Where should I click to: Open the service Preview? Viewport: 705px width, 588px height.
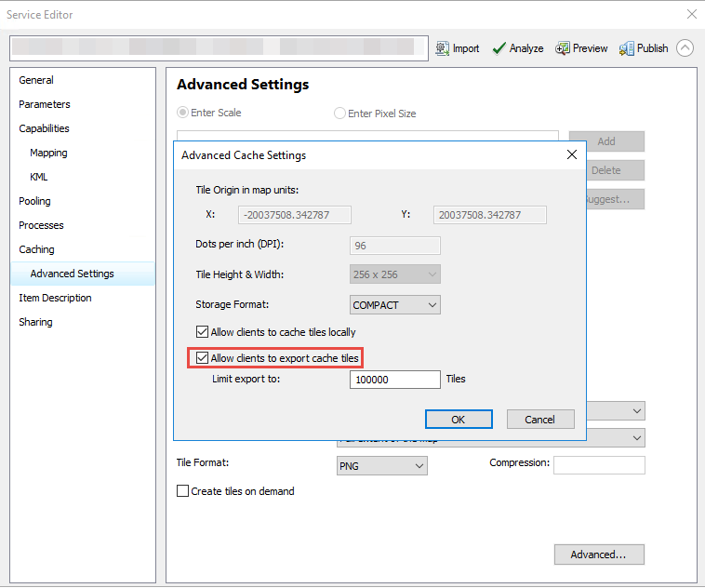581,48
